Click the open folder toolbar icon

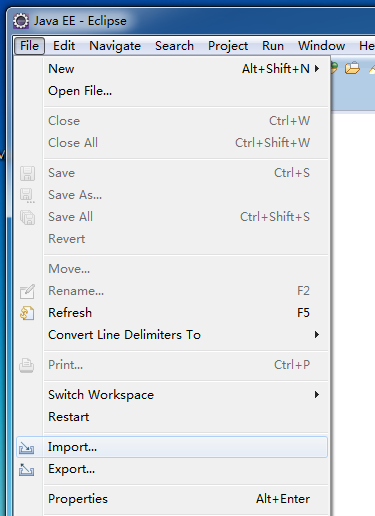click(x=352, y=68)
